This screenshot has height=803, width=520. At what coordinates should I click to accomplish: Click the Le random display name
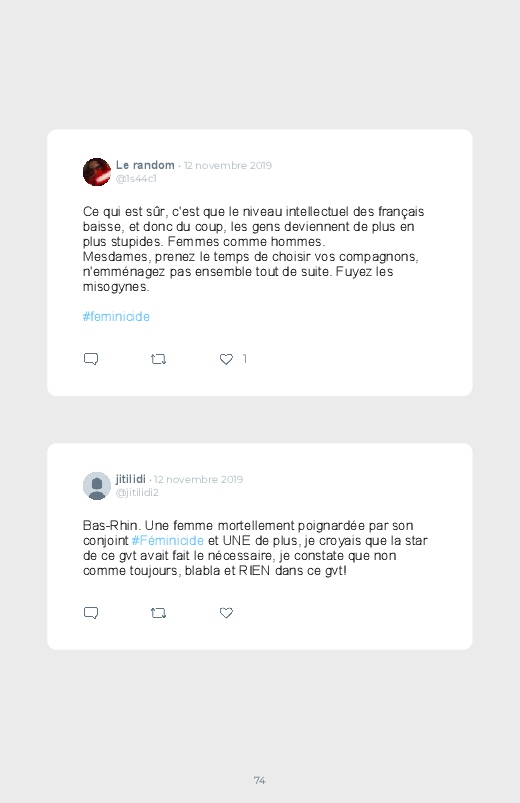point(145,165)
